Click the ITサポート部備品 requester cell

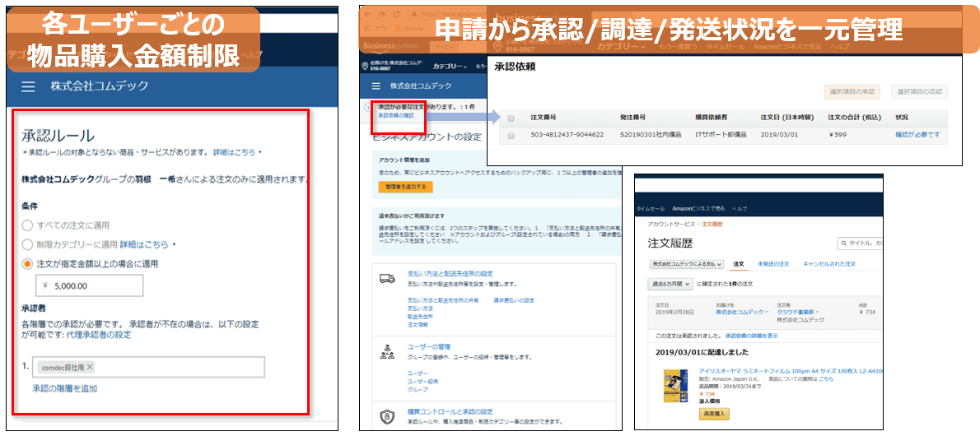click(x=721, y=135)
